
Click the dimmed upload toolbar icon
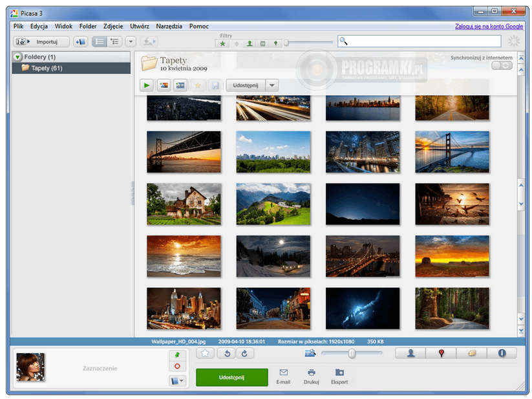click(149, 42)
